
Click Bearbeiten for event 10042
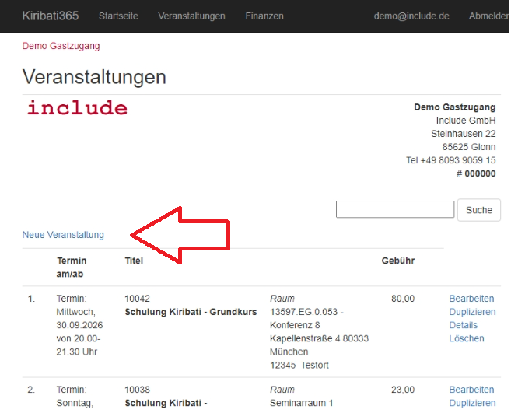coord(471,299)
